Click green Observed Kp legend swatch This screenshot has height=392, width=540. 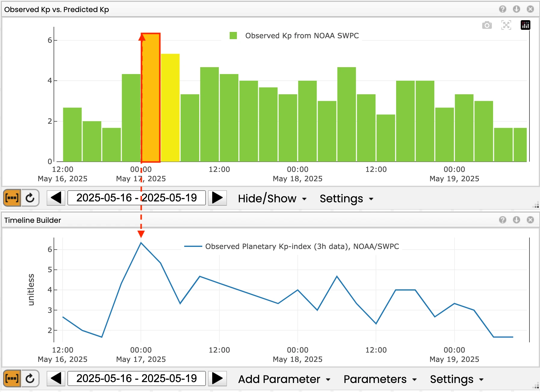[x=233, y=36]
